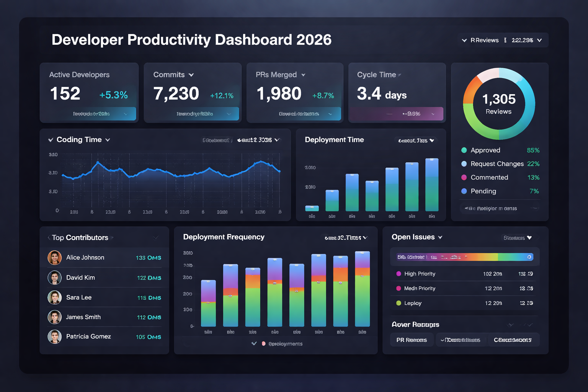Screen dimensions: 588x392
Task: Select the last tab beside PR Remons
Action: (513, 340)
